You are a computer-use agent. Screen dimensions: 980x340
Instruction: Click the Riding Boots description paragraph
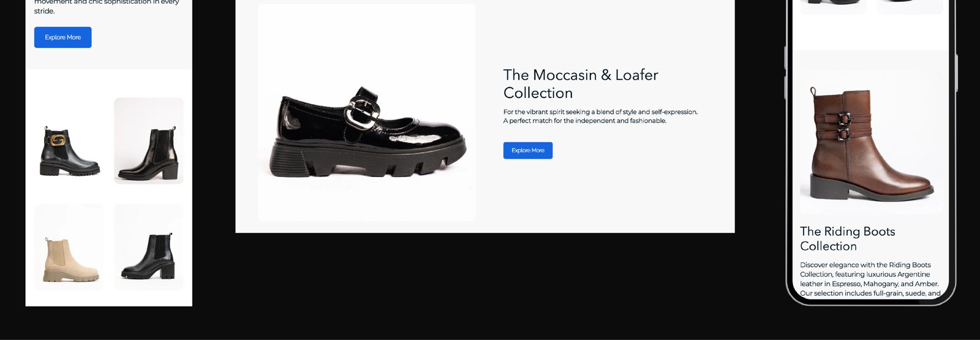click(870, 279)
